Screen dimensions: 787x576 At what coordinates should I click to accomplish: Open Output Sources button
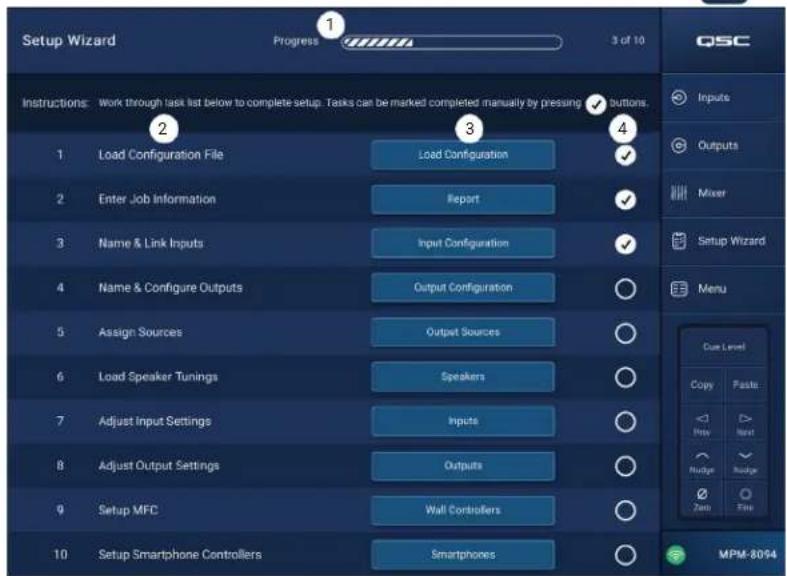coord(463,332)
